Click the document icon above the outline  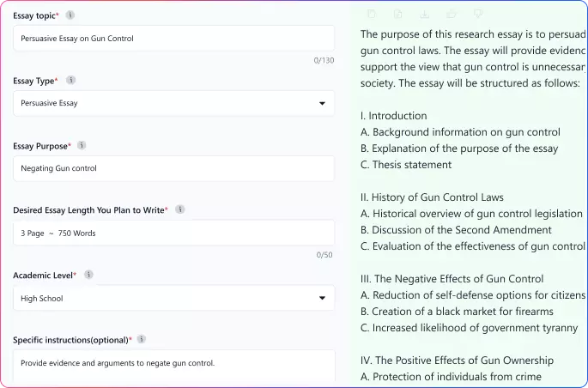pos(397,14)
